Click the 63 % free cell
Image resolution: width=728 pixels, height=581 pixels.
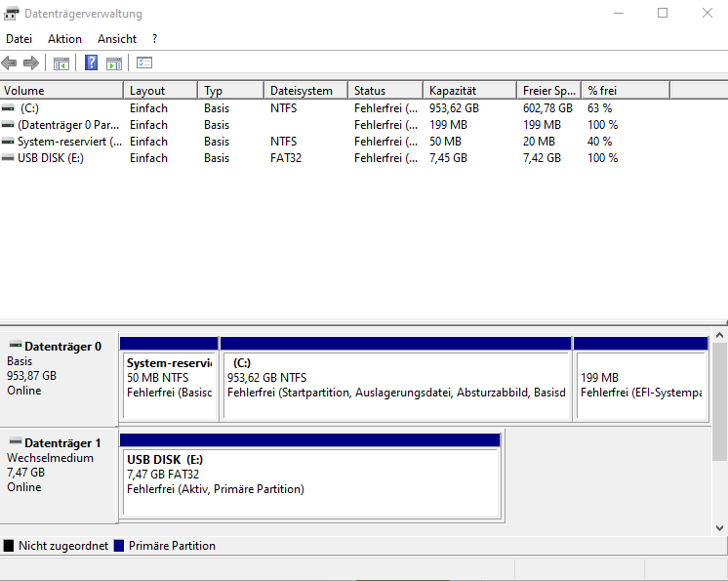[x=600, y=108]
